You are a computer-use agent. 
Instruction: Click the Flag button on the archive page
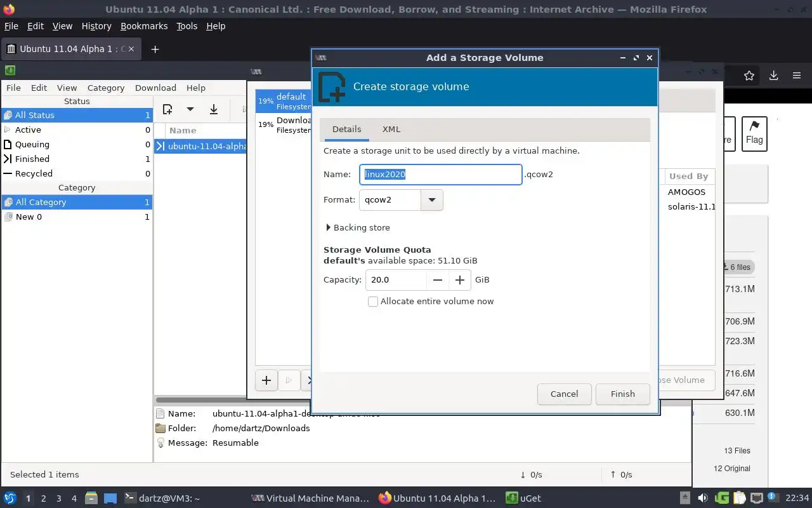tap(754, 133)
